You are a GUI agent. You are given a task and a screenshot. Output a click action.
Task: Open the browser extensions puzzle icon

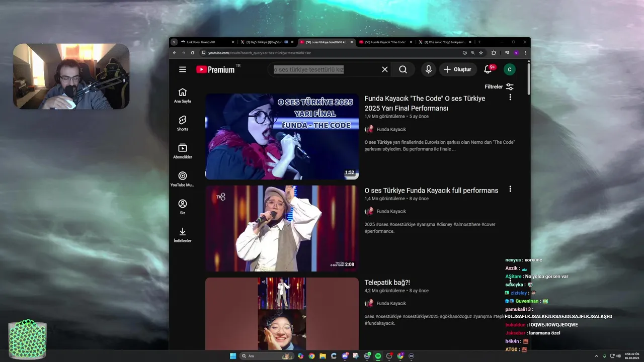(x=494, y=53)
